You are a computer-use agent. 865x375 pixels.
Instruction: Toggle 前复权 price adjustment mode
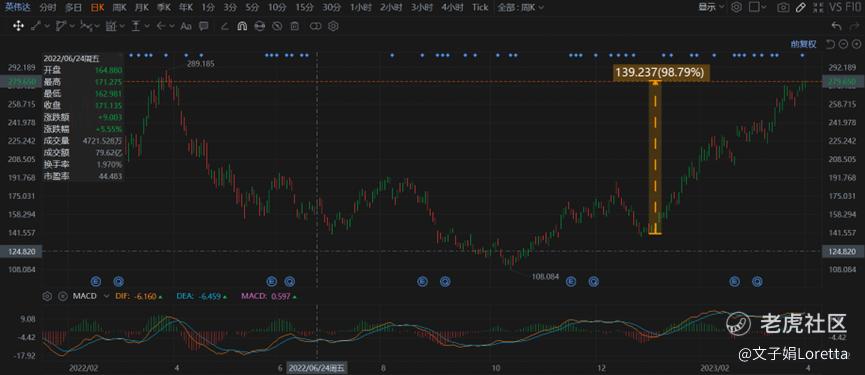tap(803, 44)
